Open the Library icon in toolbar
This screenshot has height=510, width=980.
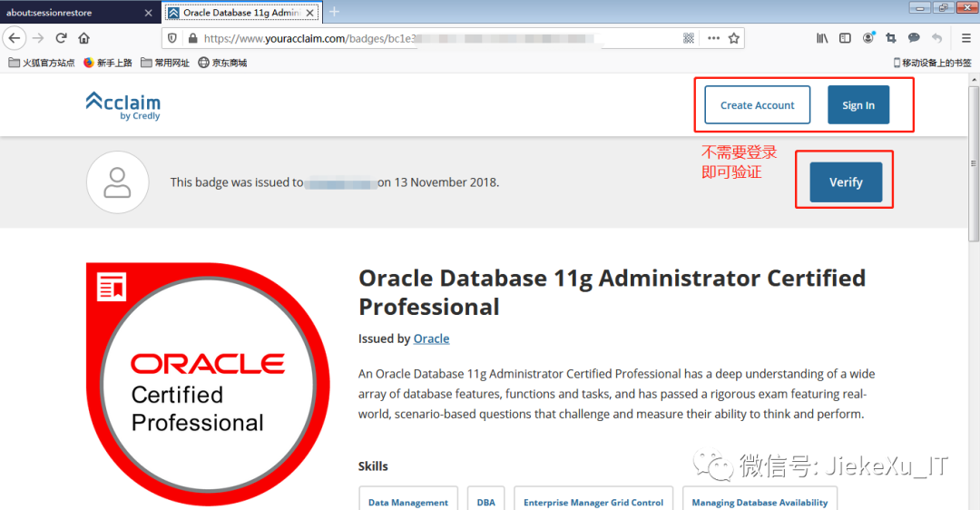coord(822,38)
